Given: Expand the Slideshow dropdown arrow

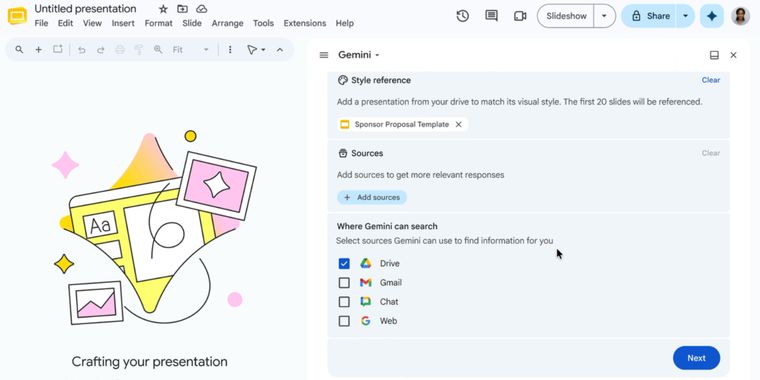Looking at the screenshot, I should coord(604,16).
